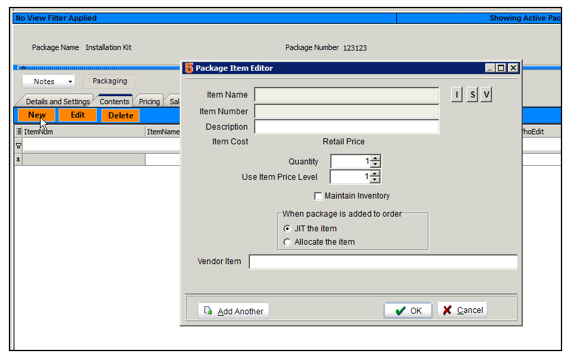
Task: Click the Showing Active Pac status text
Action: point(524,18)
